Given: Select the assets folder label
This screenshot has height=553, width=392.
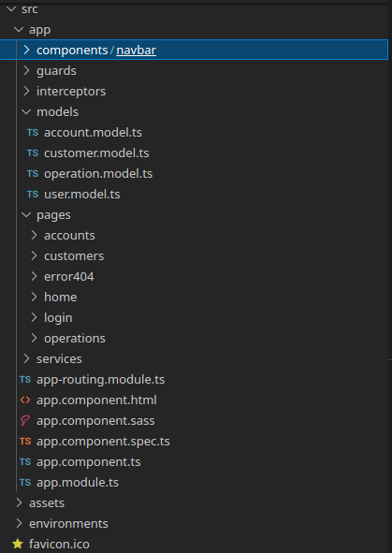Looking at the screenshot, I should [x=47, y=503].
